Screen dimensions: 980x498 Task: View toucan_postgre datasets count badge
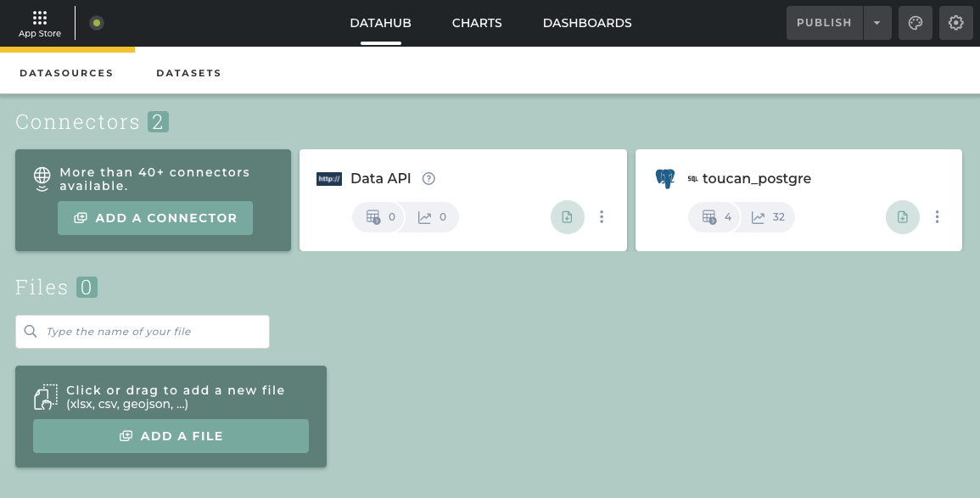[716, 217]
